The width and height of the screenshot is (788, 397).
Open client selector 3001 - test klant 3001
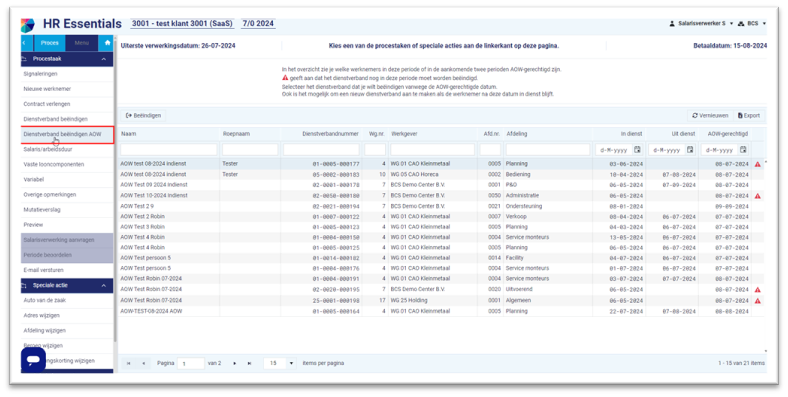click(182, 24)
